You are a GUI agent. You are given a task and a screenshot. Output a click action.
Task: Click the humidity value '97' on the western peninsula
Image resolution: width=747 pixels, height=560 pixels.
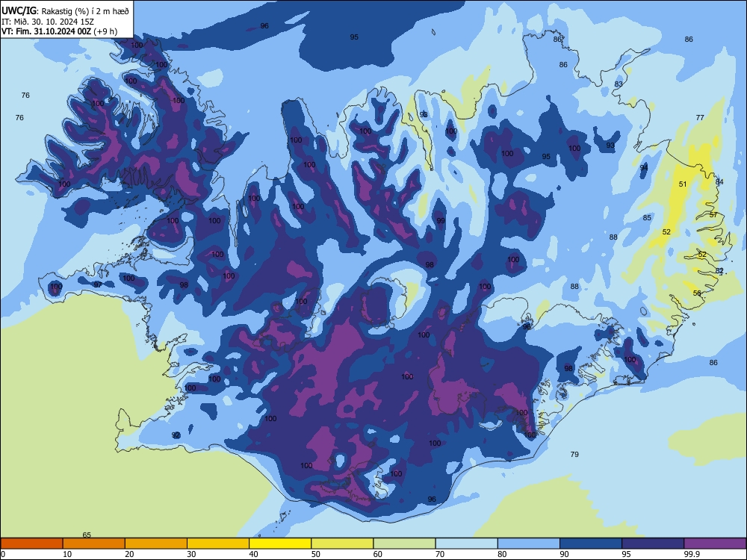98,284
